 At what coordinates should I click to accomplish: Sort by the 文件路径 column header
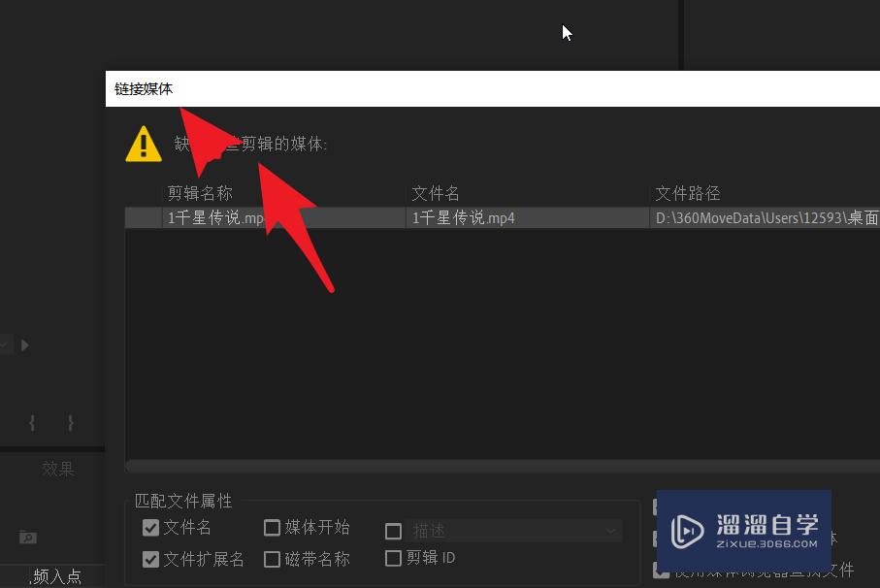point(688,193)
